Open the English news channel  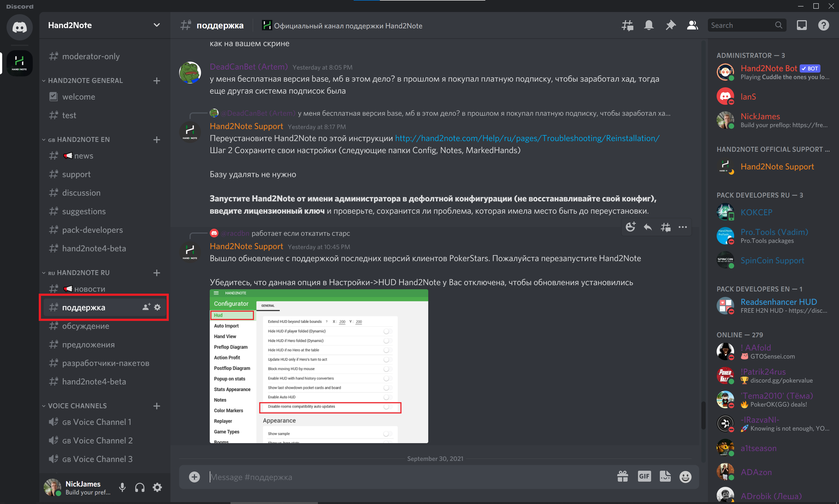[x=105, y=156]
